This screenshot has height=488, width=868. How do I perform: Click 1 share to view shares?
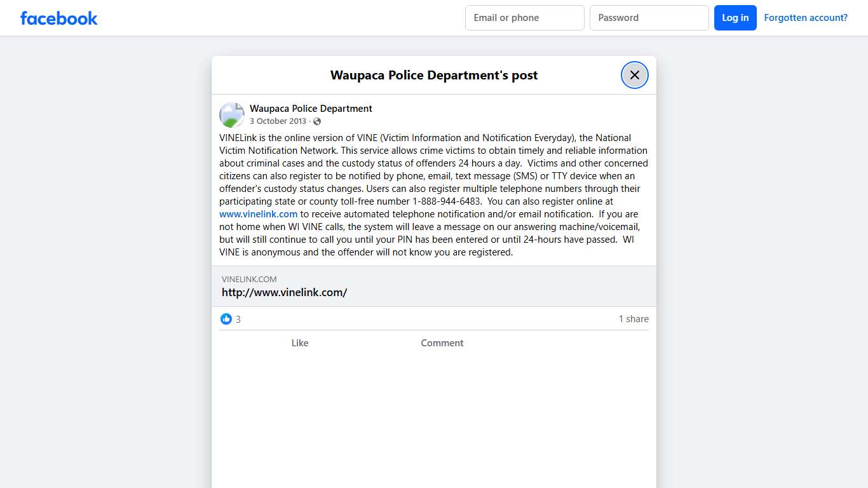tap(634, 318)
